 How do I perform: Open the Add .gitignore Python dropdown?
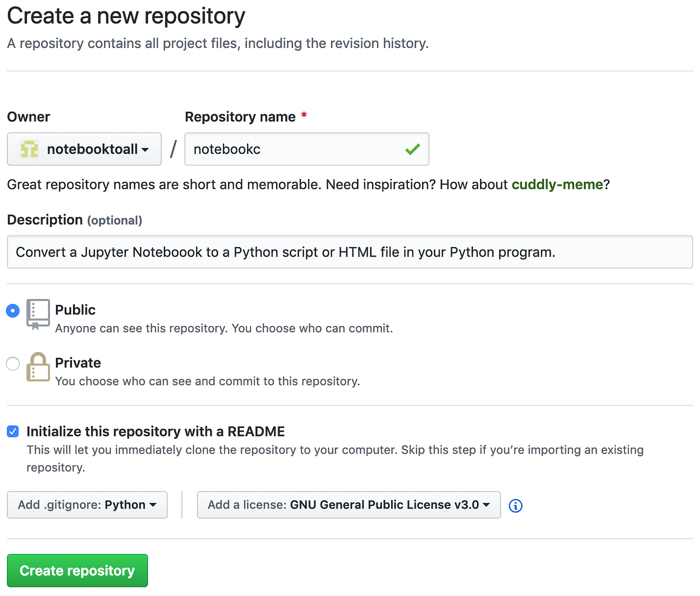[87, 505]
